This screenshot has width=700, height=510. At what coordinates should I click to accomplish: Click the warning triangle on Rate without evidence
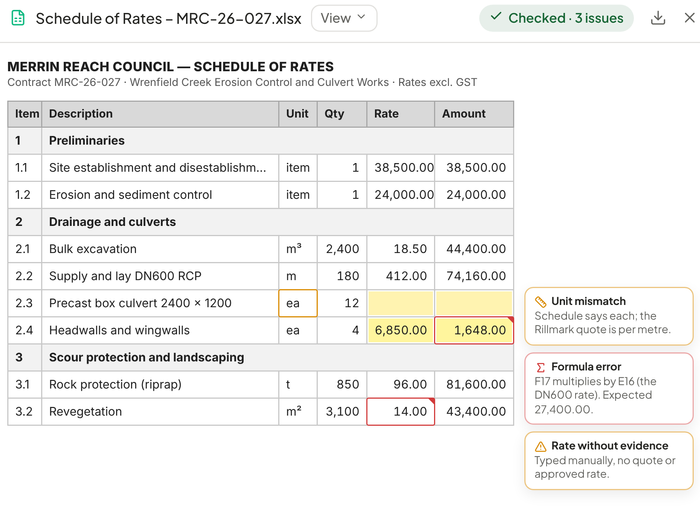(x=541, y=446)
